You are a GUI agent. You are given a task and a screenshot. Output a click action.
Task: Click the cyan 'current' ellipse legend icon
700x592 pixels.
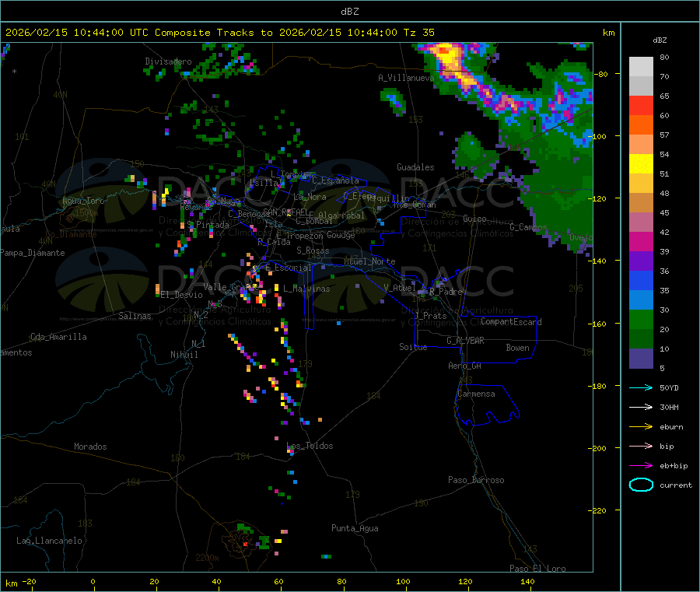[641, 485]
